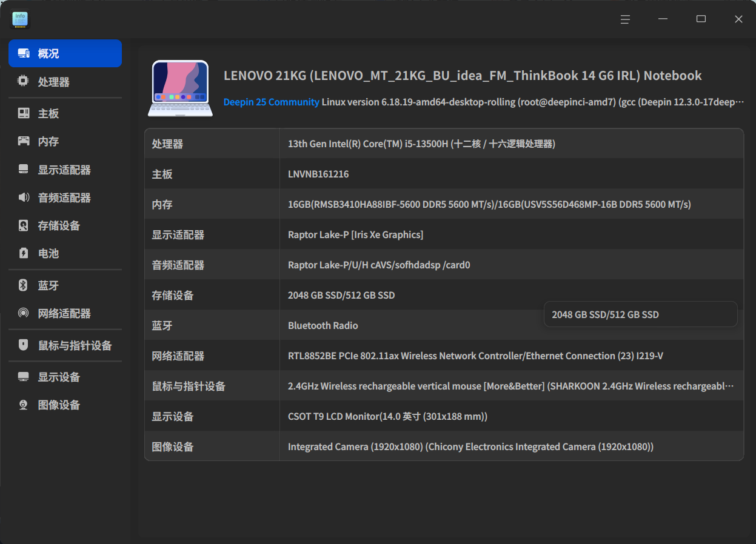Open the 鼠标与指针设备 sidebar entry

tap(65, 345)
